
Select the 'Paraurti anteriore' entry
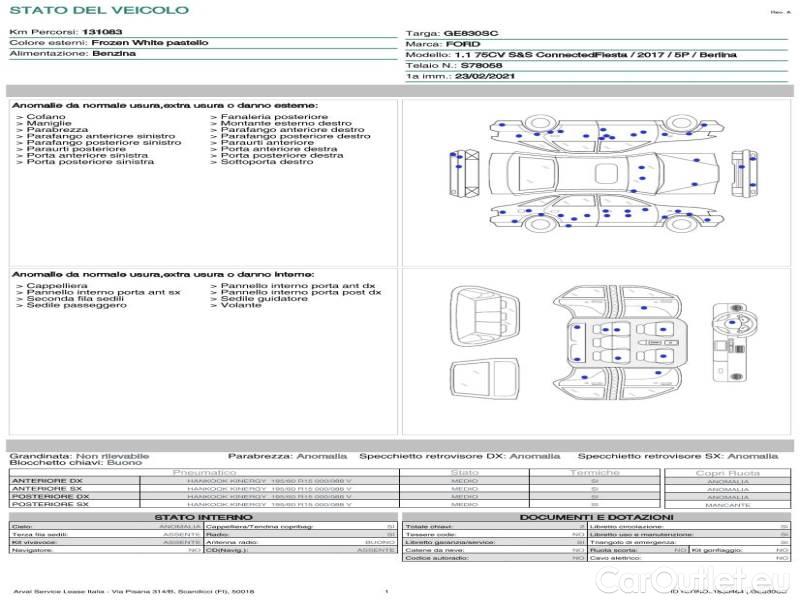(267, 142)
